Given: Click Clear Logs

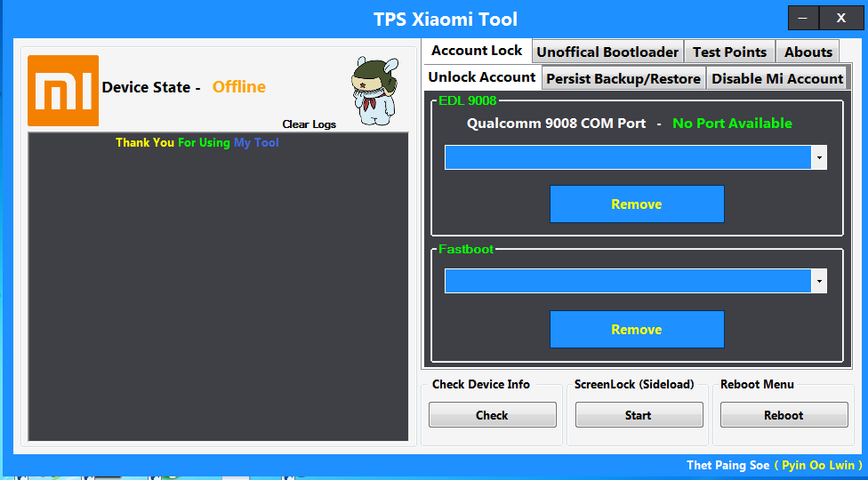Looking at the screenshot, I should point(309,124).
